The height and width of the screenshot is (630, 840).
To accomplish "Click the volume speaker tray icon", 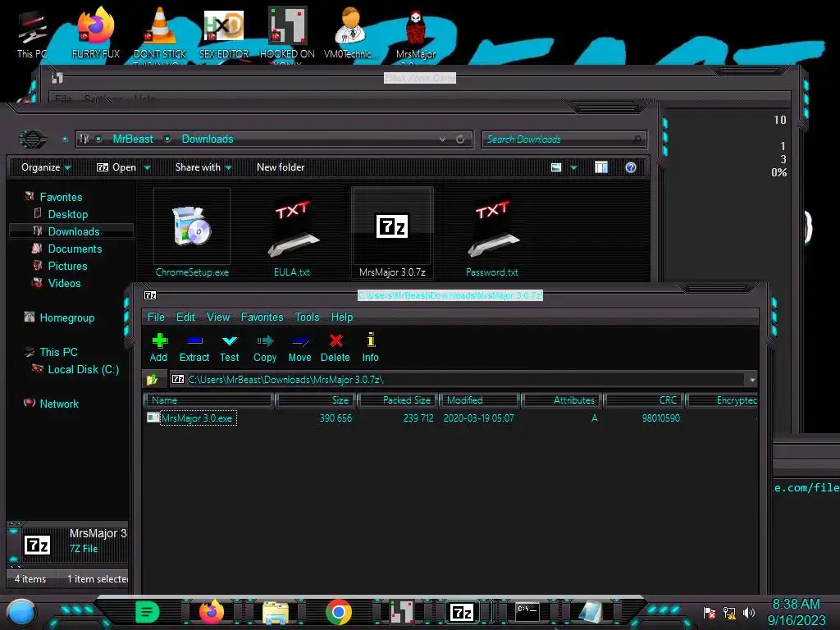I will tap(749, 613).
